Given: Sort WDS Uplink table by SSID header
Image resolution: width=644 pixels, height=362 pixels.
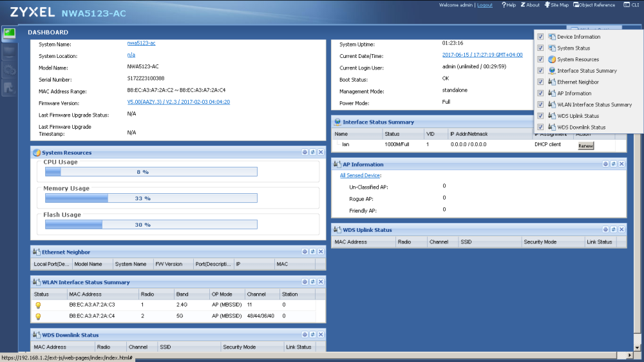Looking at the screenshot, I should pyautogui.click(x=489, y=242).
